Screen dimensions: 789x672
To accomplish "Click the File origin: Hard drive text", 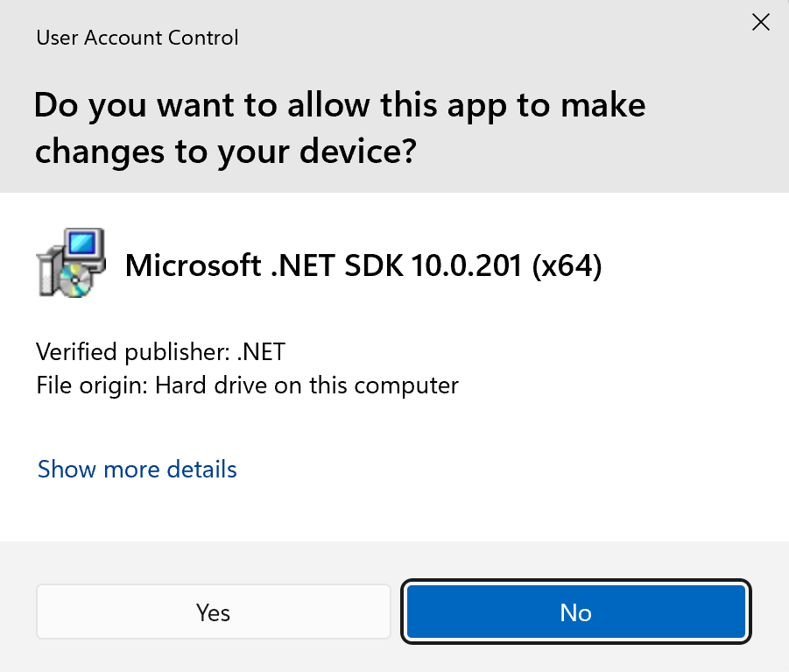I will pos(247,386).
